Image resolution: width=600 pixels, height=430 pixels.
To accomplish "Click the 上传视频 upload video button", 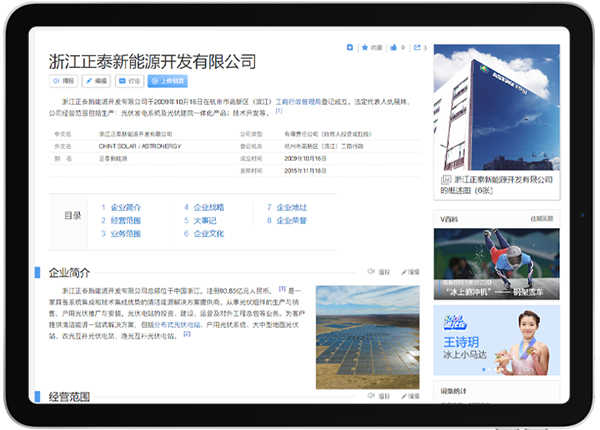I will (x=167, y=81).
